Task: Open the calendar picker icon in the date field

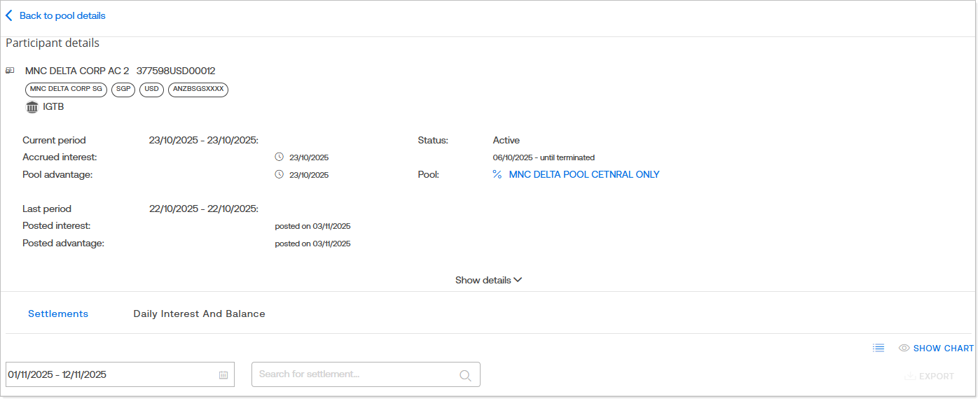Action: [x=223, y=375]
